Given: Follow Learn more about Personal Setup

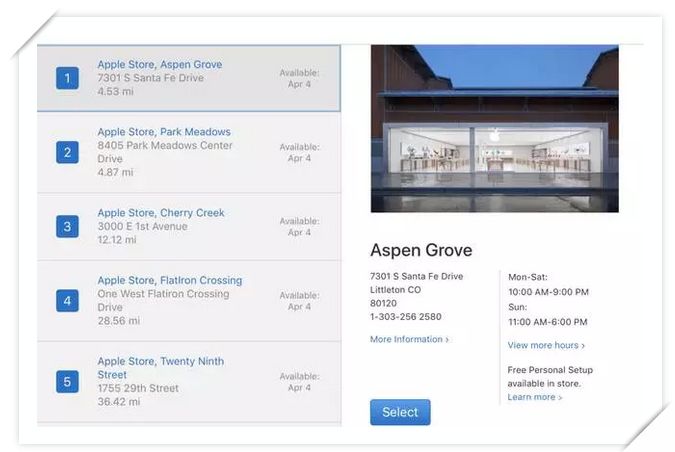Looking at the screenshot, I should tap(534, 397).
